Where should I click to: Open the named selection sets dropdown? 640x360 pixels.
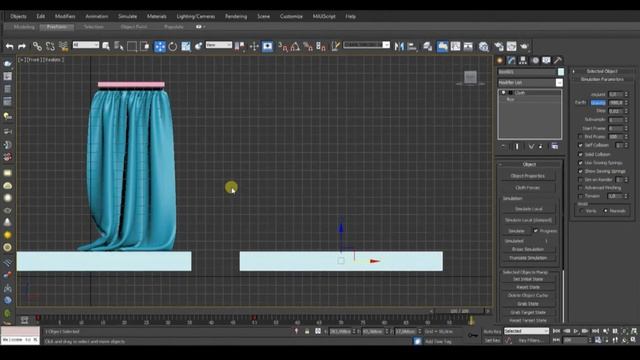coord(367,45)
